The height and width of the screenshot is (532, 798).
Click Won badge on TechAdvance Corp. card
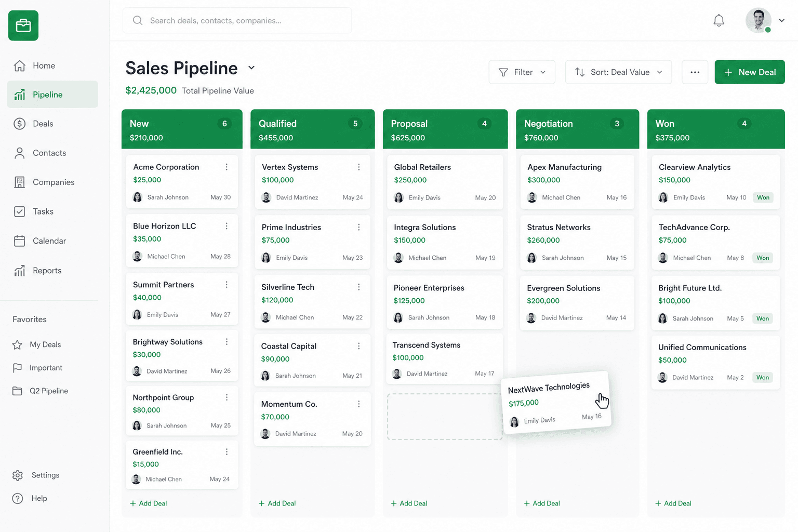(763, 258)
